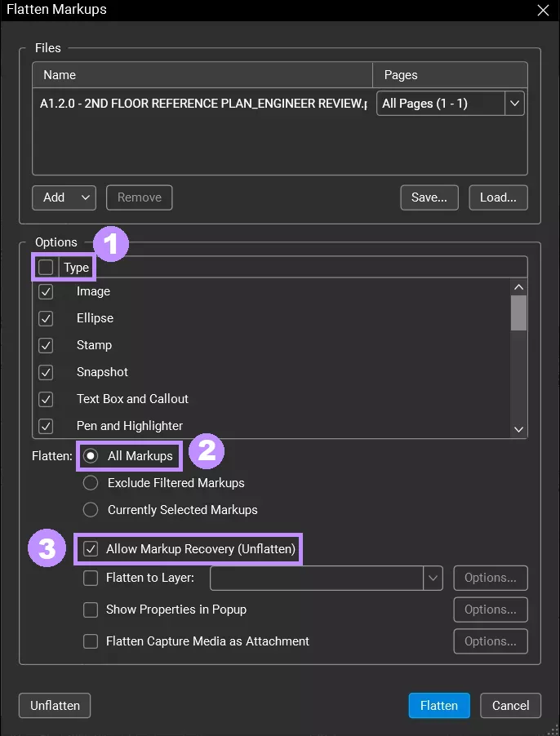The height and width of the screenshot is (736, 560).
Task: Select the All Markups radio option
Action: click(91, 456)
